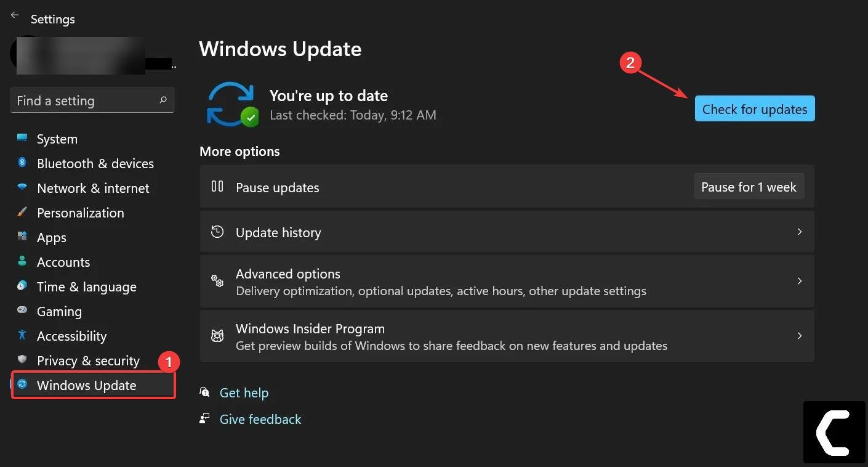Click the Bluetooth icon in sidebar
This screenshot has height=467, width=868.
22,163
